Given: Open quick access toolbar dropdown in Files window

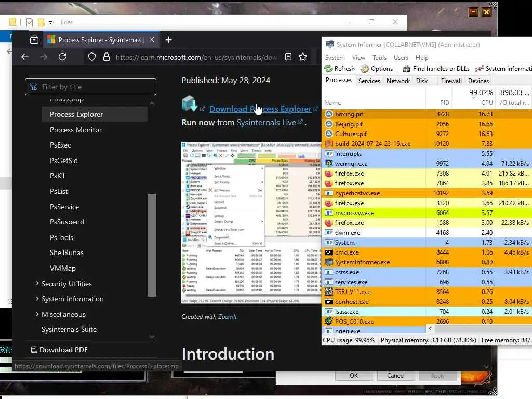Looking at the screenshot, I should pos(50,23).
